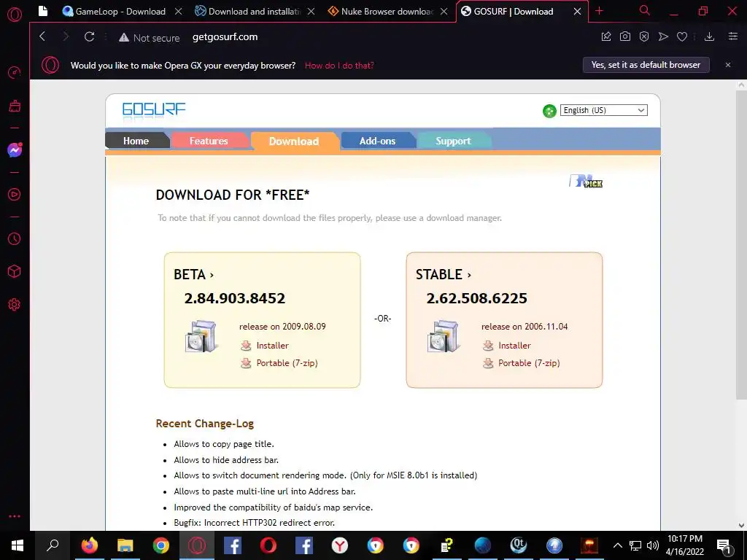Open the Add-ons page tab
Image resolution: width=747 pixels, height=560 pixels.
(x=377, y=141)
